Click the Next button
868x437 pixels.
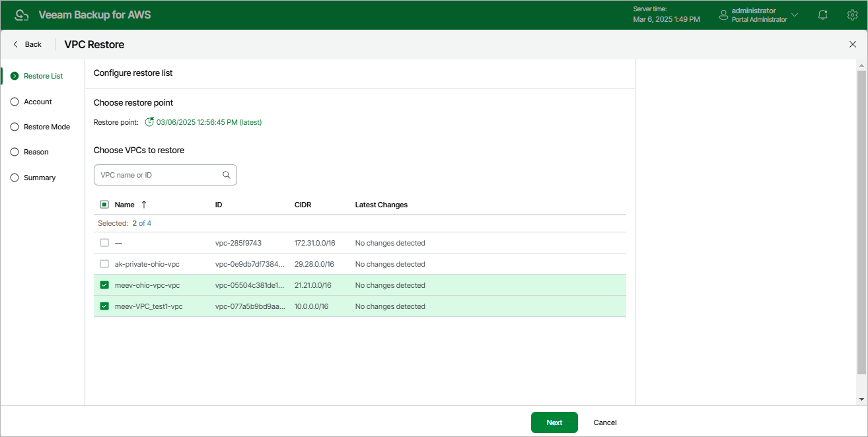click(554, 422)
